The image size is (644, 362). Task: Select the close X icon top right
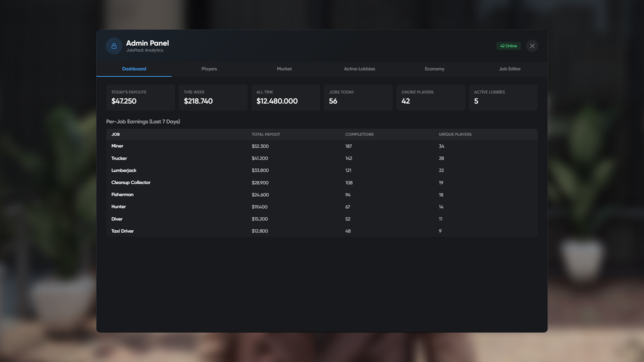532,46
